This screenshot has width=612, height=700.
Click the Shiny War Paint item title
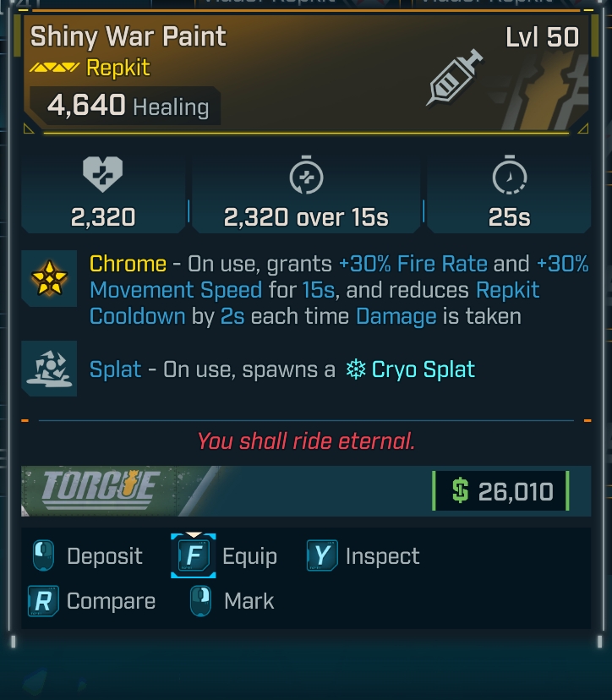coord(128,36)
